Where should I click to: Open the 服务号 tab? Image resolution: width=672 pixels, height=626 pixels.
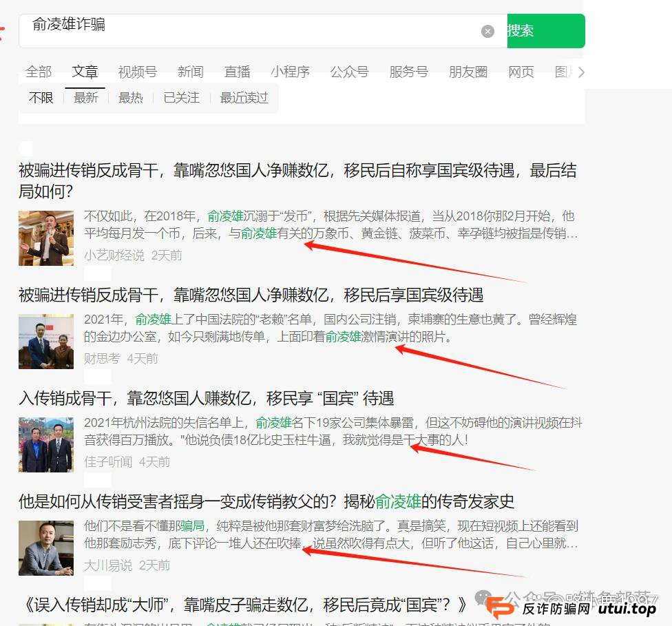click(408, 72)
